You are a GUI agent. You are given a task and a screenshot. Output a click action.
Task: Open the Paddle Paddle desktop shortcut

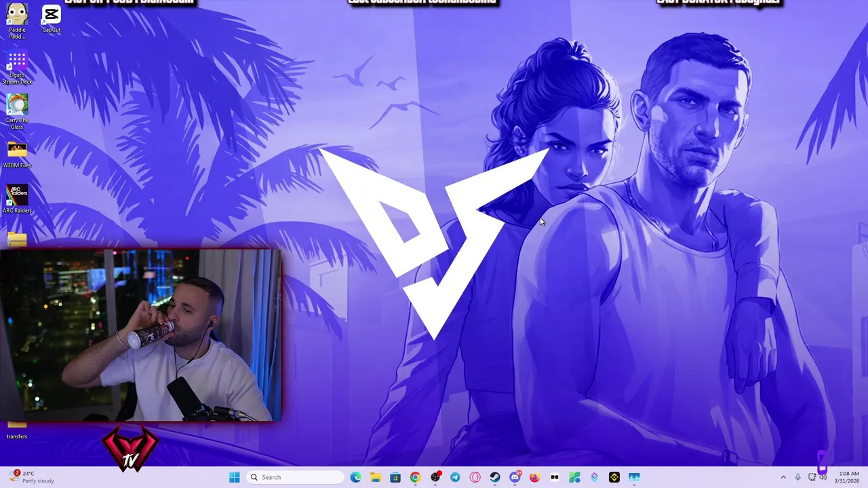[x=17, y=20]
